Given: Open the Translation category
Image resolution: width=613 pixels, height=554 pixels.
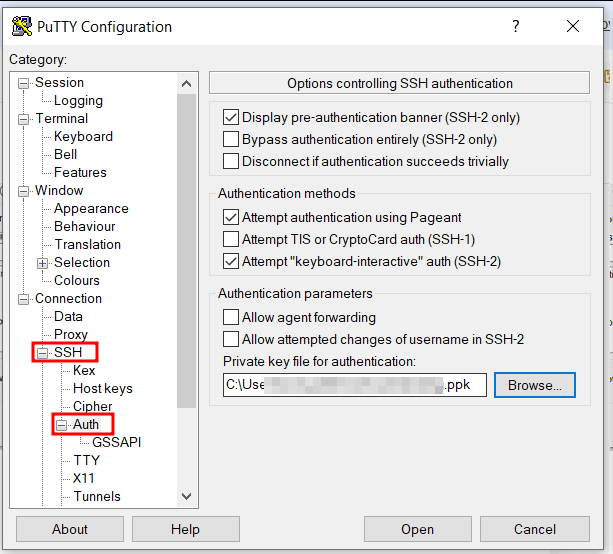Looking at the screenshot, I should point(88,244).
